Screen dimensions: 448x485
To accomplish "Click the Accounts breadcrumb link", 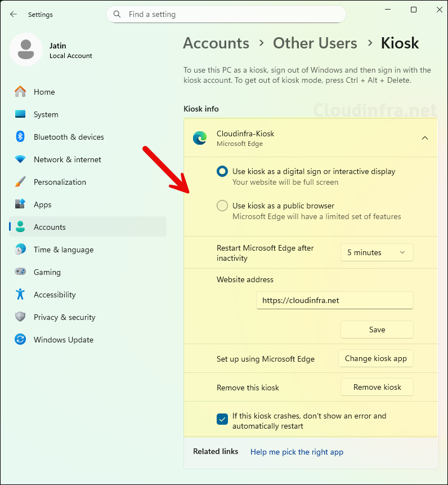I will point(216,43).
